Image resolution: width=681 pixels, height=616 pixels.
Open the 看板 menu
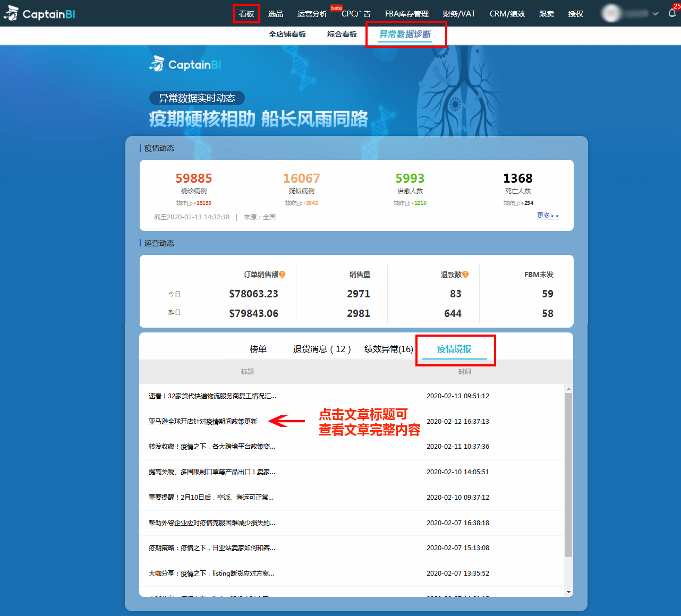click(246, 14)
